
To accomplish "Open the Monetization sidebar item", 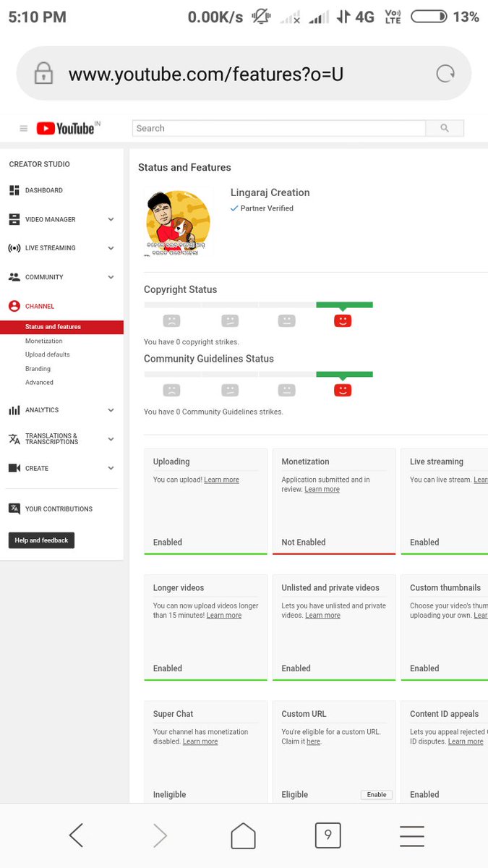I will click(x=43, y=341).
